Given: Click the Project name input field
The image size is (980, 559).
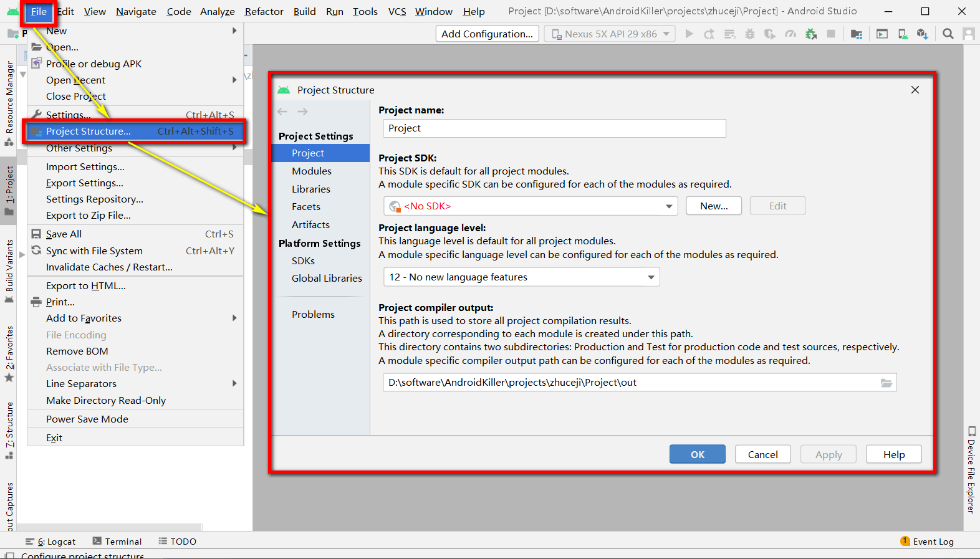Looking at the screenshot, I should pyautogui.click(x=555, y=128).
